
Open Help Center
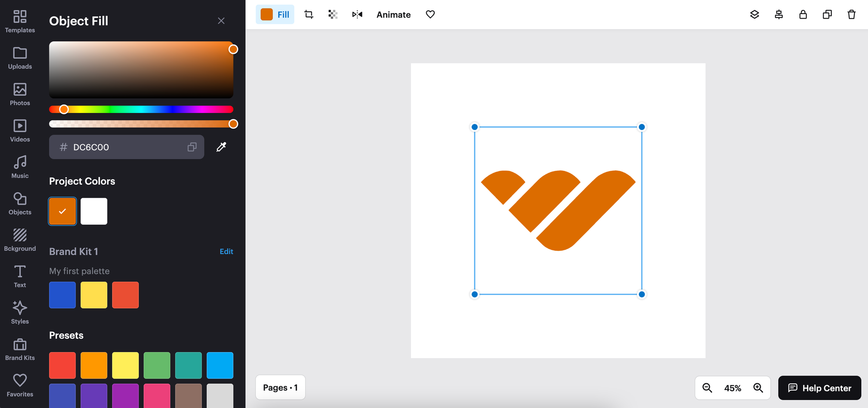[x=819, y=388]
